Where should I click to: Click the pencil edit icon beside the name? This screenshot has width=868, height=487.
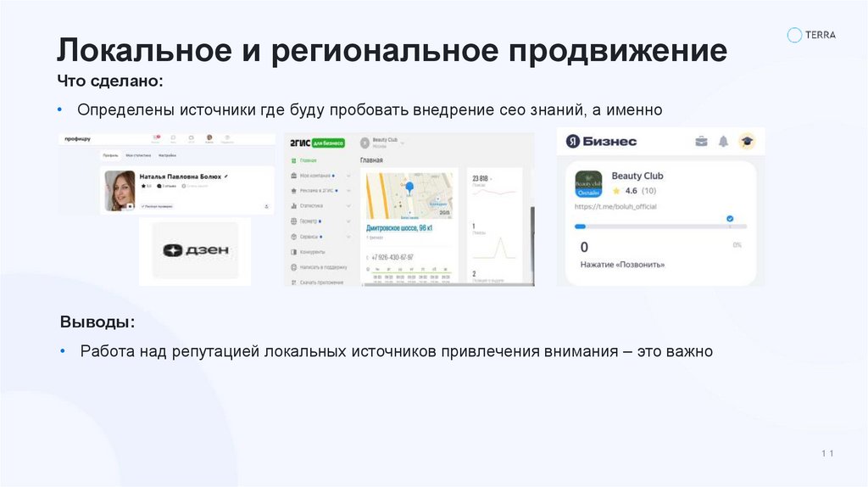coord(225,176)
